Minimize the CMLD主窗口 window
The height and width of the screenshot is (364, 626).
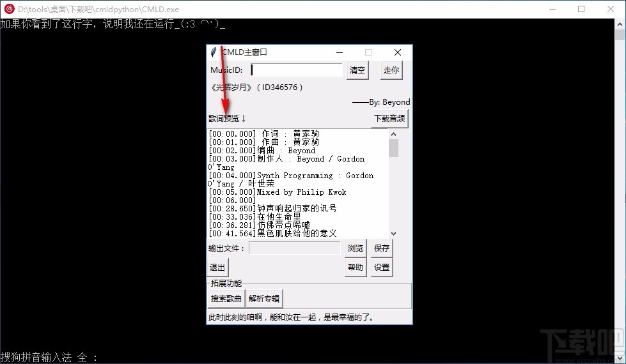[x=340, y=52]
